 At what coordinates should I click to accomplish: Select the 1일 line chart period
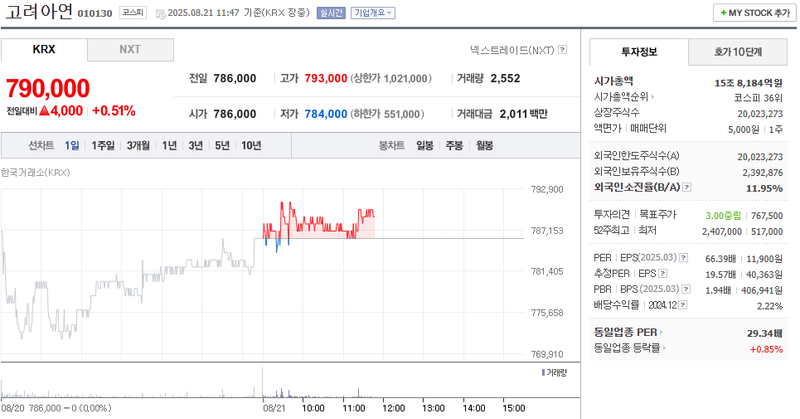click(72, 145)
